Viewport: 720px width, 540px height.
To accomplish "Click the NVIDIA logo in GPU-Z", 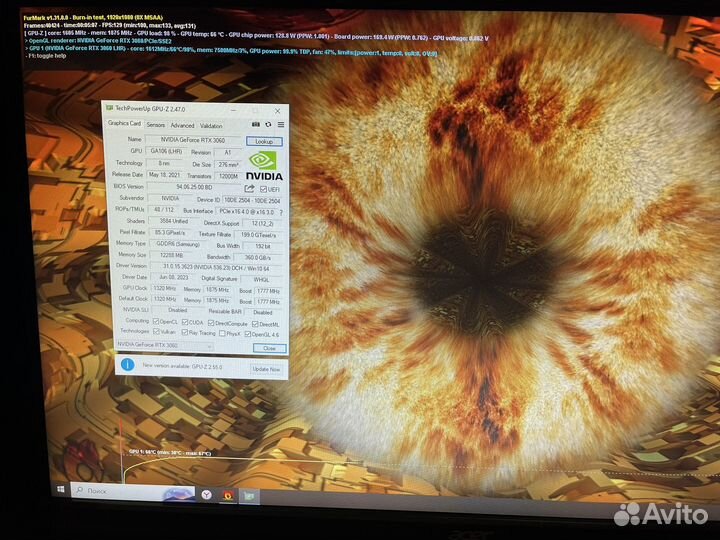I will click(x=263, y=166).
